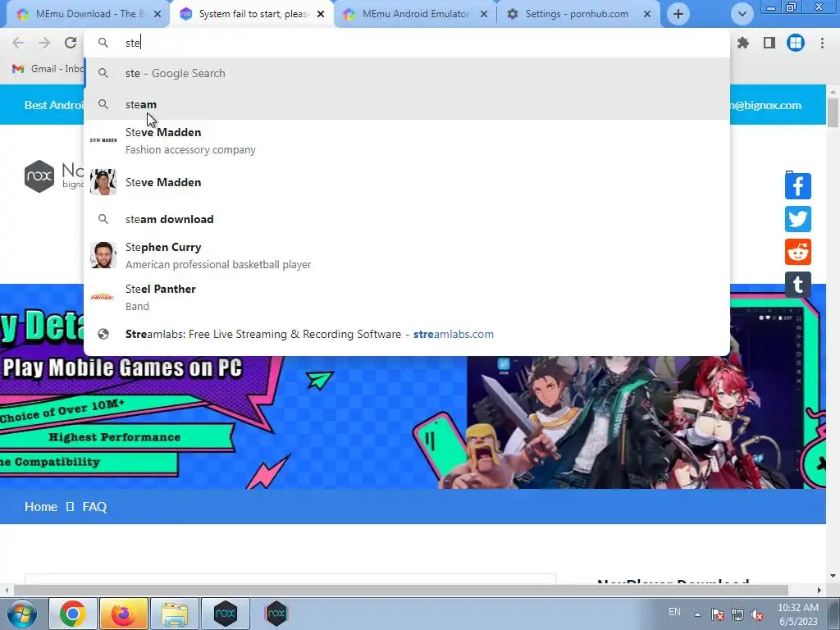
Task: Click the vertical page scrollbar thumb
Action: [x=833, y=112]
